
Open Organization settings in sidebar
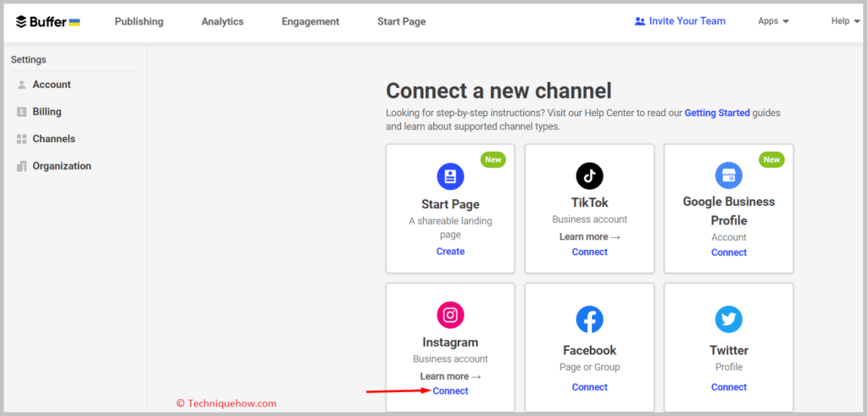(x=62, y=166)
